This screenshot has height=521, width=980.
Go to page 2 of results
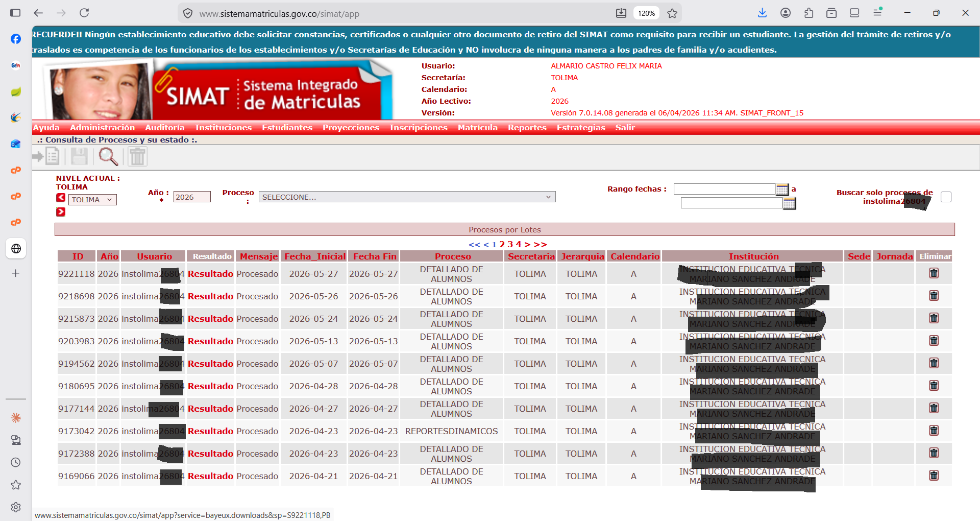point(502,245)
